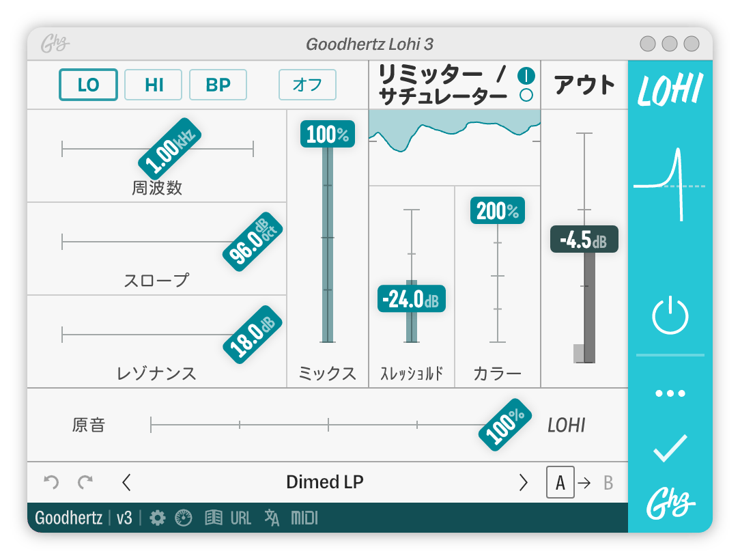Click the Ghz logo at sidebar bottom

(670, 503)
